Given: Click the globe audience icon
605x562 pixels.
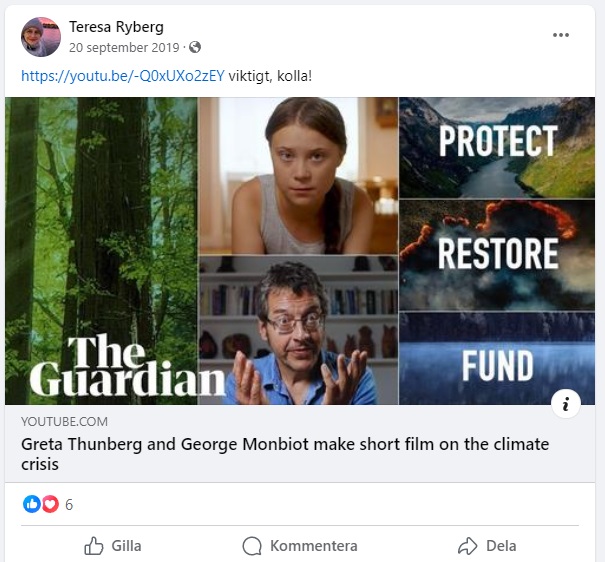Looking at the screenshot, I should pyautogui.click(x=195, y=47).
